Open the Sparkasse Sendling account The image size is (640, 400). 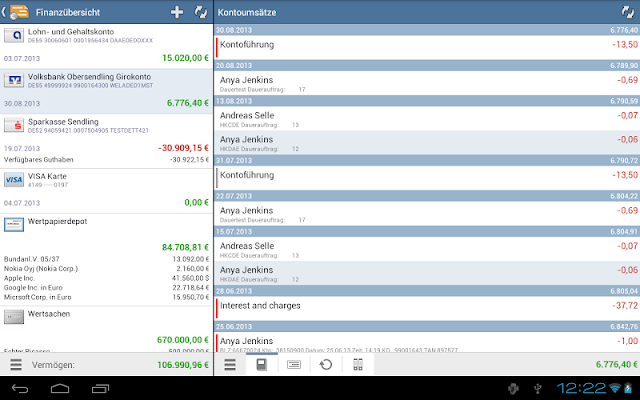click(x=106, y=141)
